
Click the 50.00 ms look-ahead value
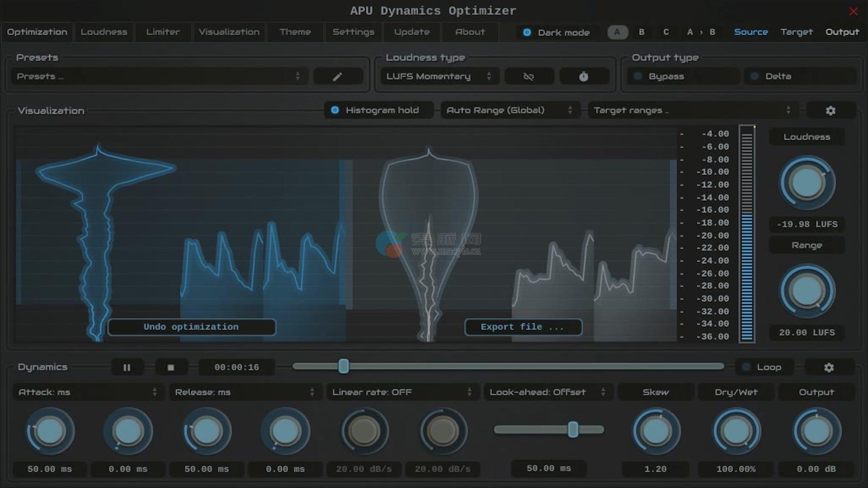(549, 469)
